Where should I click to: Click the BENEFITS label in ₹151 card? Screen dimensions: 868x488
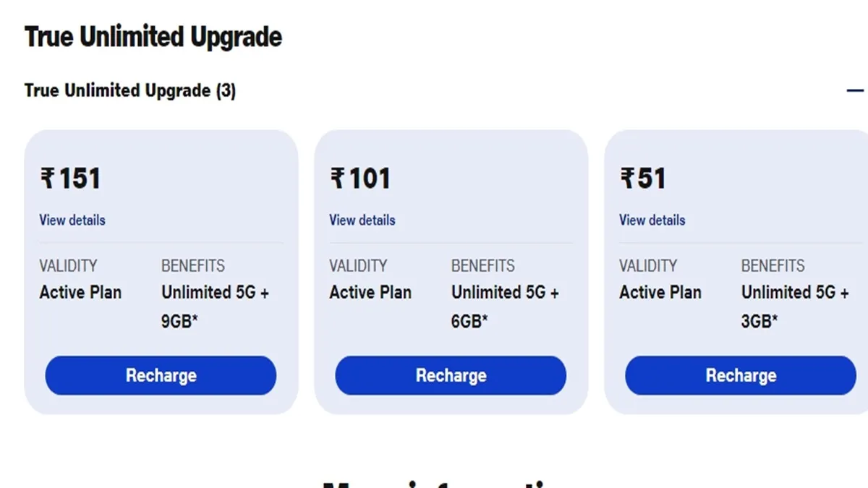click(x=193, y=266)
